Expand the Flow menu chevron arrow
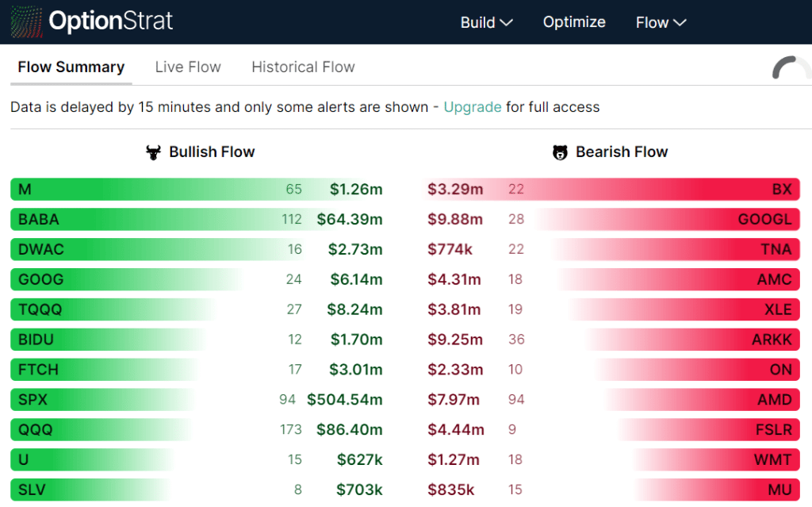The height and width of the screenshot is (507, 812). tap(680, 23)
